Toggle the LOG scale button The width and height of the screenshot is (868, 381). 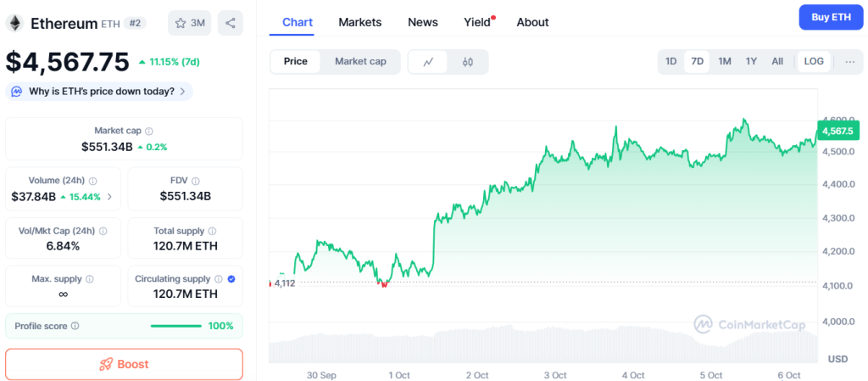pyautogui.click(x=814, y=61)
